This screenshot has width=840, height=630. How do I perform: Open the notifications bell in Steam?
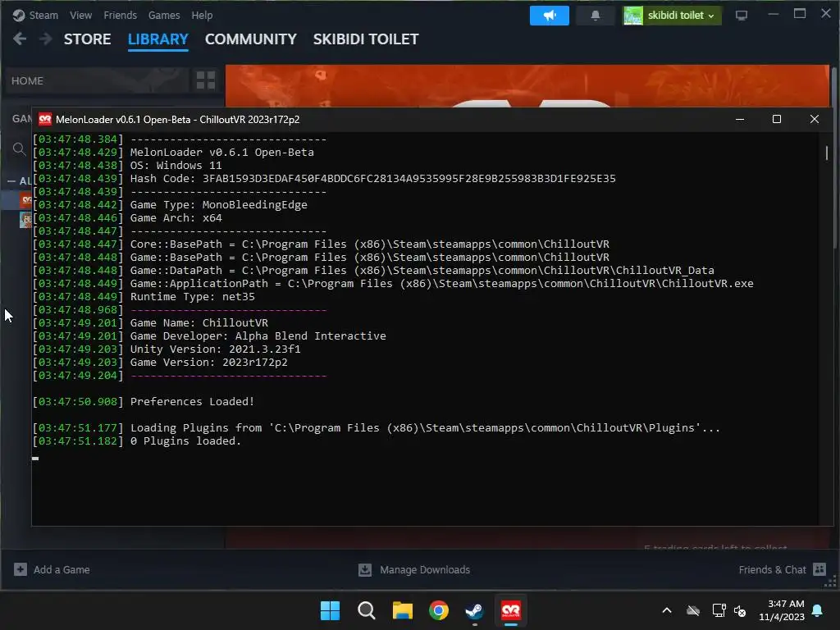pyautogui.click(x=596, y=16)
